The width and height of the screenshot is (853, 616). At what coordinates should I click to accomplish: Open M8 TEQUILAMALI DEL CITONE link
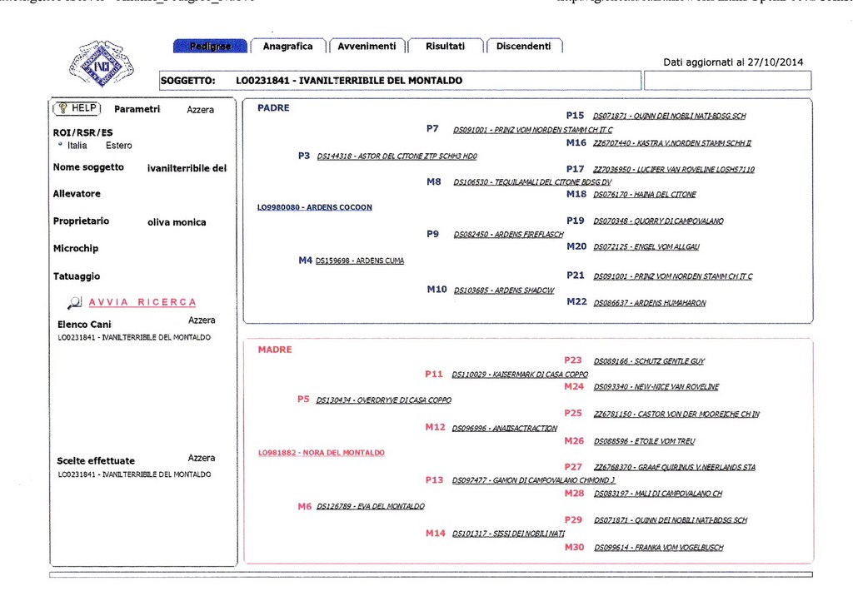tap(532, 182)
